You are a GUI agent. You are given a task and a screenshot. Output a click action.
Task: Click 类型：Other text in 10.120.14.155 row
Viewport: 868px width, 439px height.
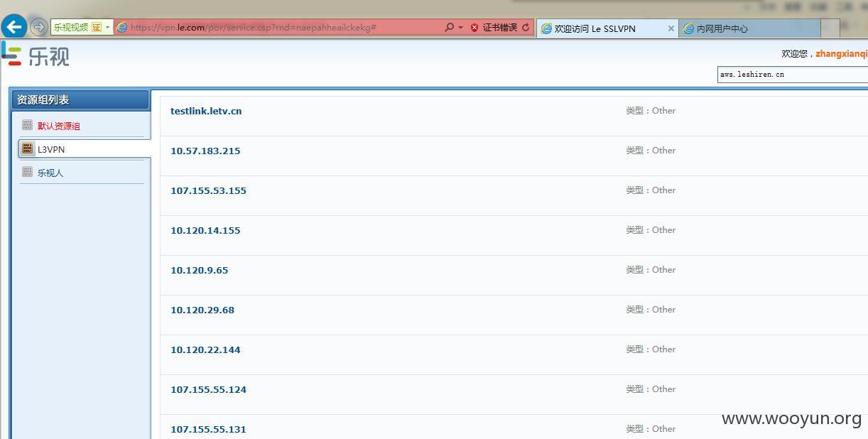click(x=651, y=230)
